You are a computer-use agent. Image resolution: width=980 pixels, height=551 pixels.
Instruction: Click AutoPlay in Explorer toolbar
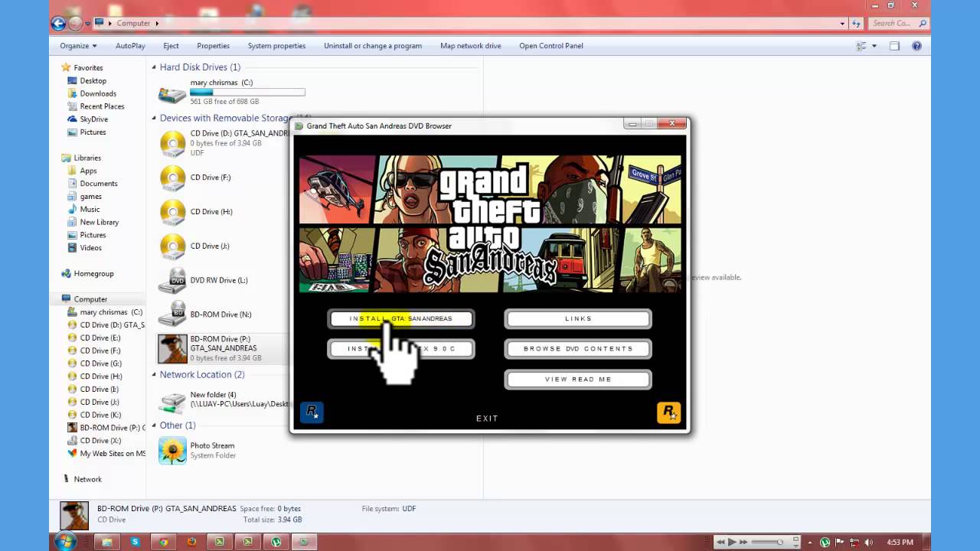(x=130, y=46)
